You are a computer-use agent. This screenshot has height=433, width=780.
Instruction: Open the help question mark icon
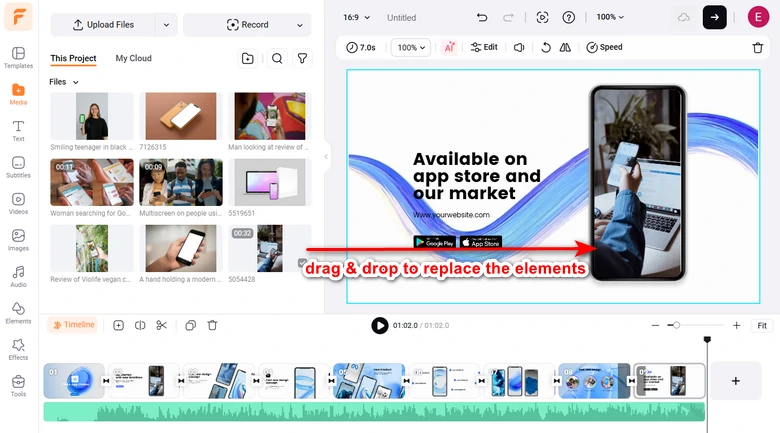click(569, 17)
